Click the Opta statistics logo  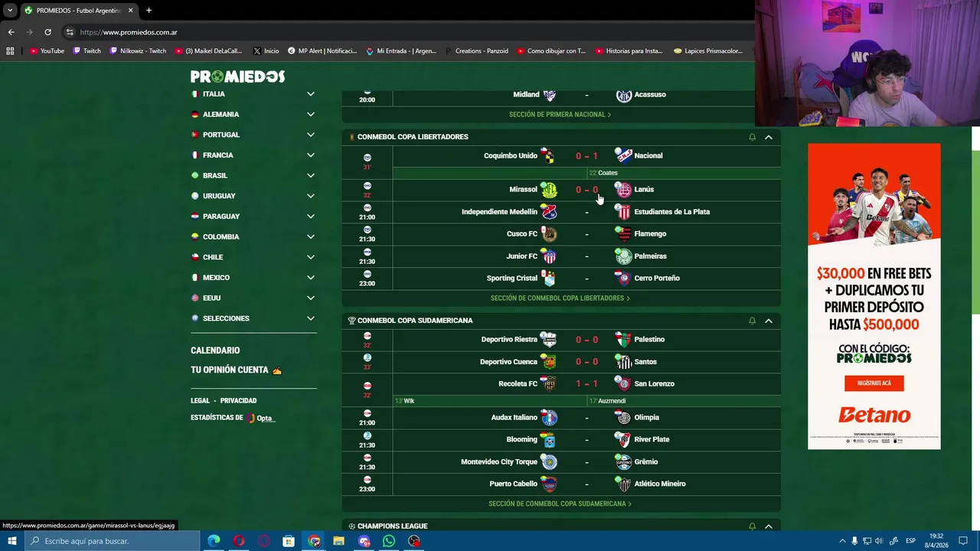(262, 418)
